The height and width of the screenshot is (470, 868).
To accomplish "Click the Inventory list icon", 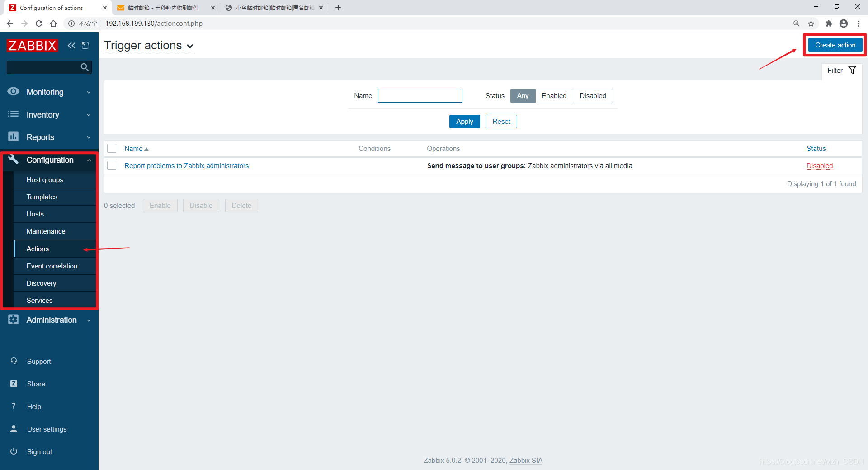I will (x=14, y=114).
